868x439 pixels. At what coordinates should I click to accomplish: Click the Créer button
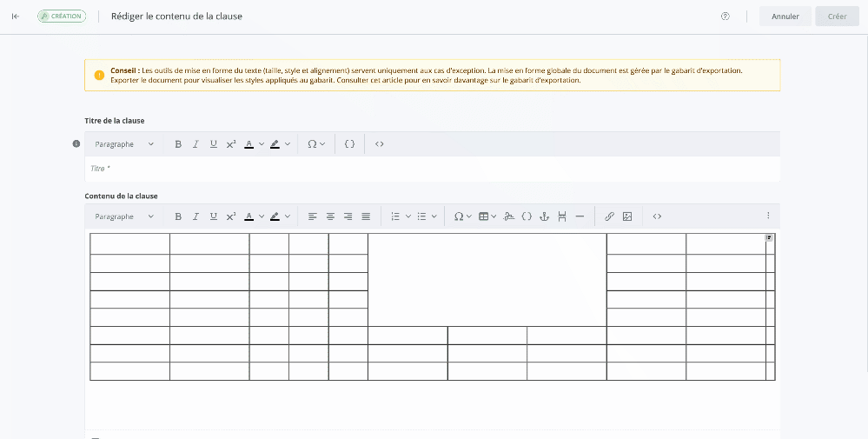point(837,17)
